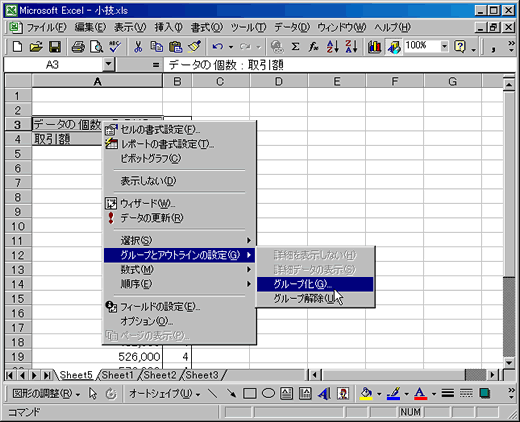Sort descending with the Z-A icon
520x422 pixels.
pos(351,47)
